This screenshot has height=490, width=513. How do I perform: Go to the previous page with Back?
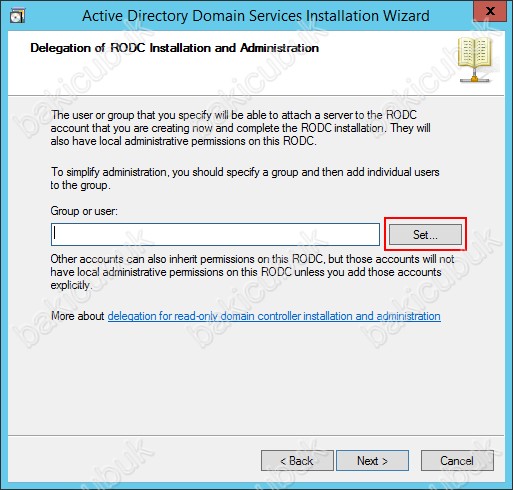coord(297,461)
